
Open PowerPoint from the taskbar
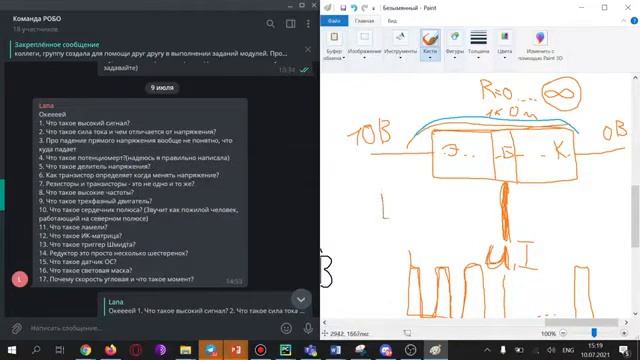[236, 350]
